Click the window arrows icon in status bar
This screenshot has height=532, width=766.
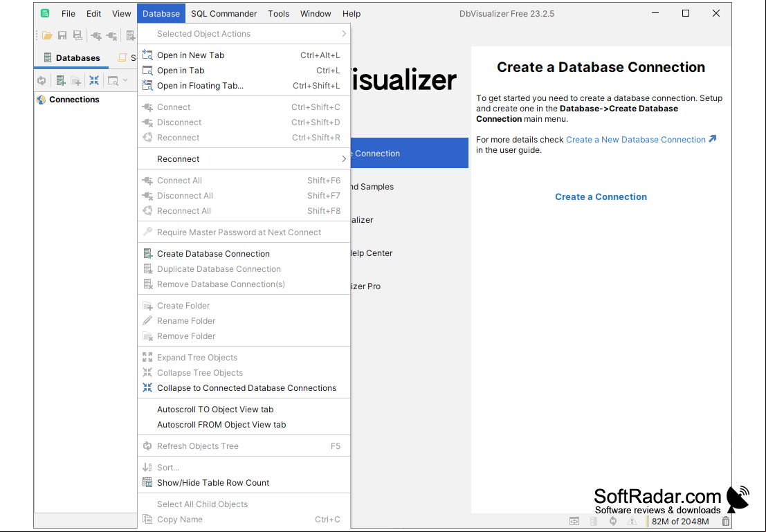point(574,521)
